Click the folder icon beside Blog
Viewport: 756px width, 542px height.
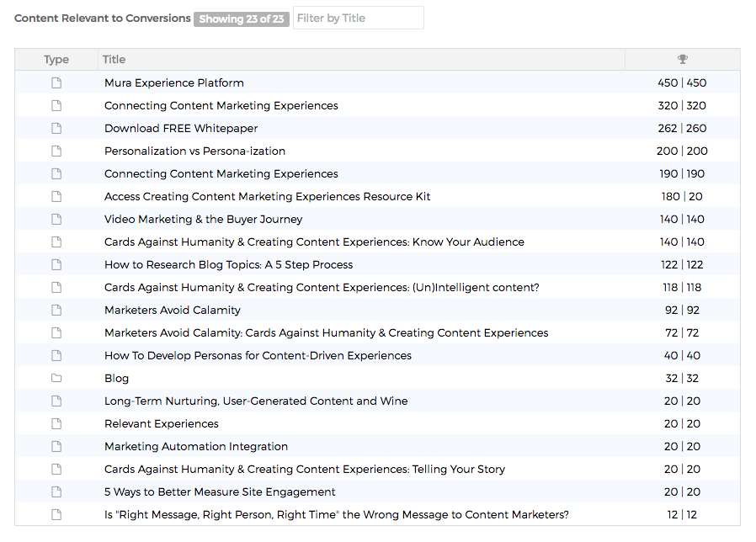click(x=56, y=378)
